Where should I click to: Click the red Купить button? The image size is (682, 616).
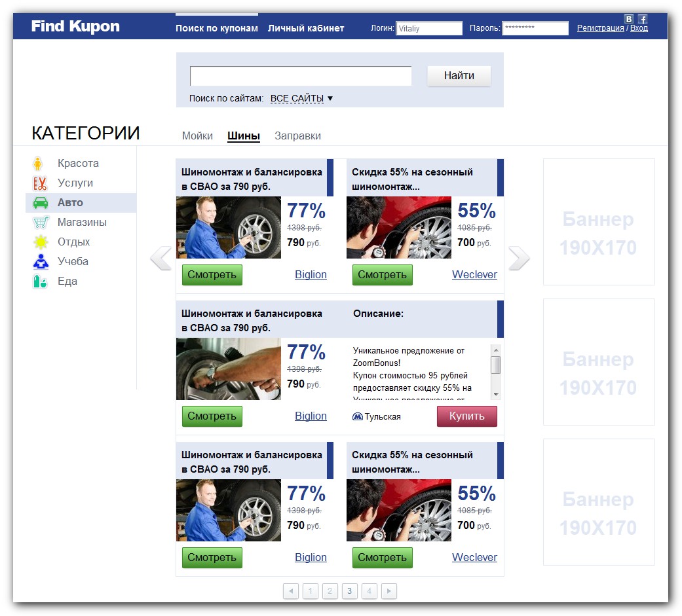pos(466,416)
